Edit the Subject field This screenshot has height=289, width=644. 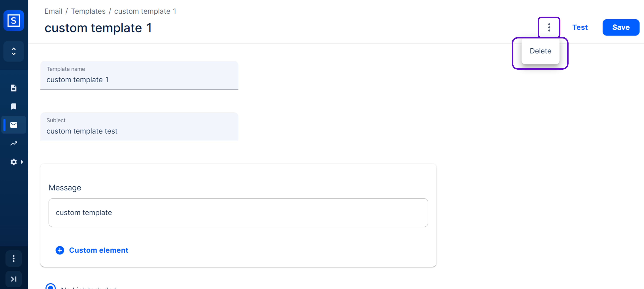point(139,131)
